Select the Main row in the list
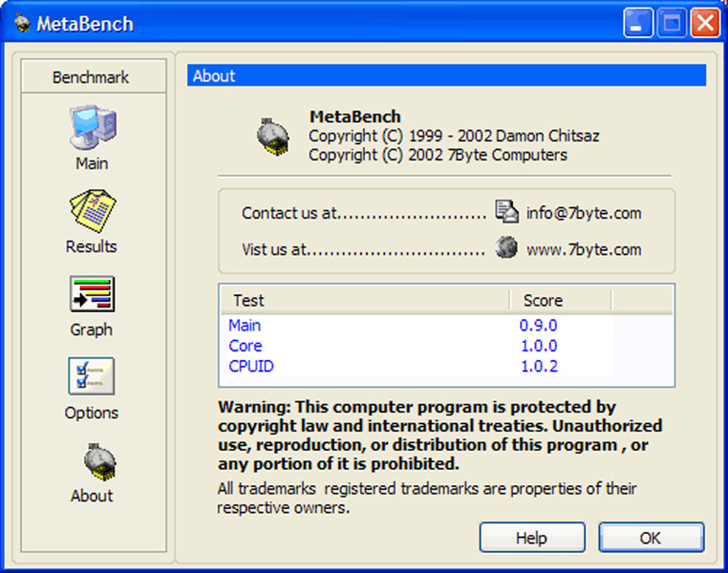728x573 pixels. point(418,326)
